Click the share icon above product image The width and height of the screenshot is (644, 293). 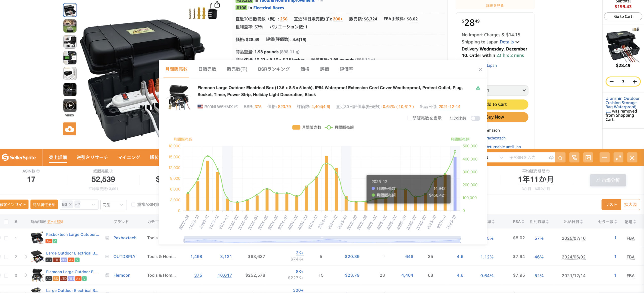click(x=217, y=5)
